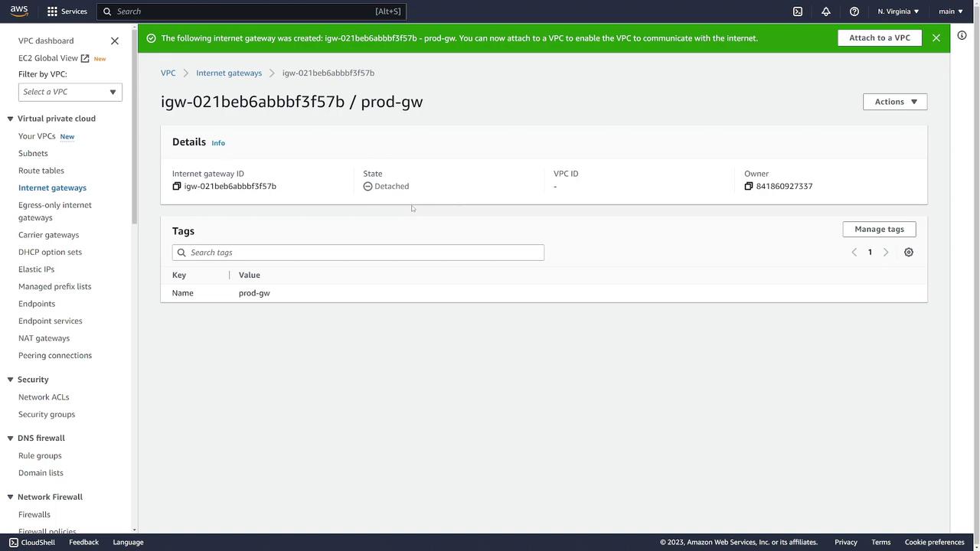
Task: Navigate to Route tables
Action: click(41, 171)
